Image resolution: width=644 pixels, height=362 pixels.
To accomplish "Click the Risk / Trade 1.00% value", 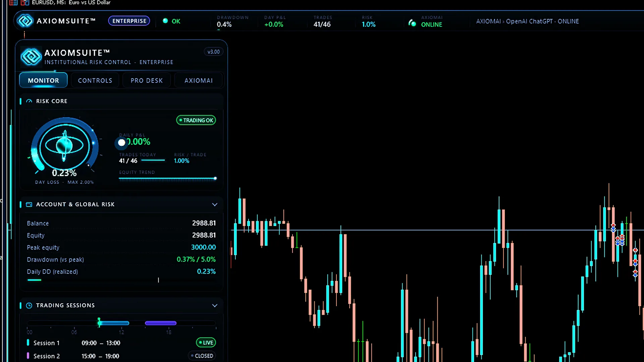I will click(x=181, y=161).
